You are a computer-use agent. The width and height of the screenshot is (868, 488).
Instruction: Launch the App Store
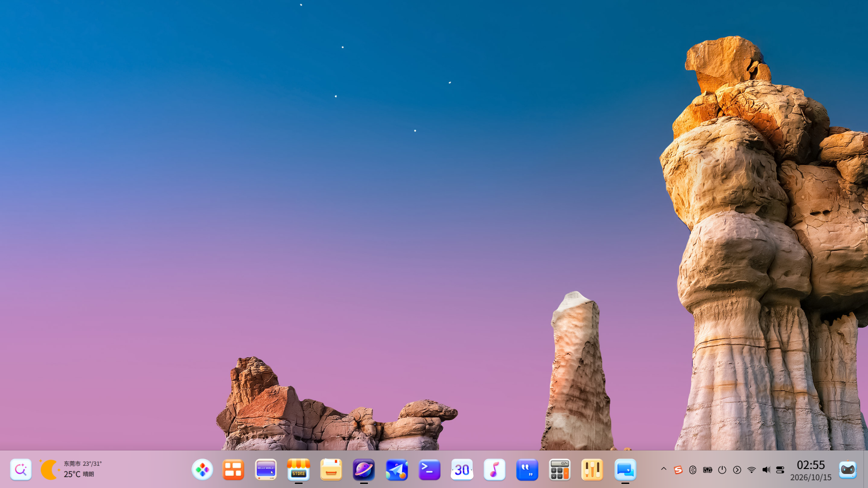[298, 469]
